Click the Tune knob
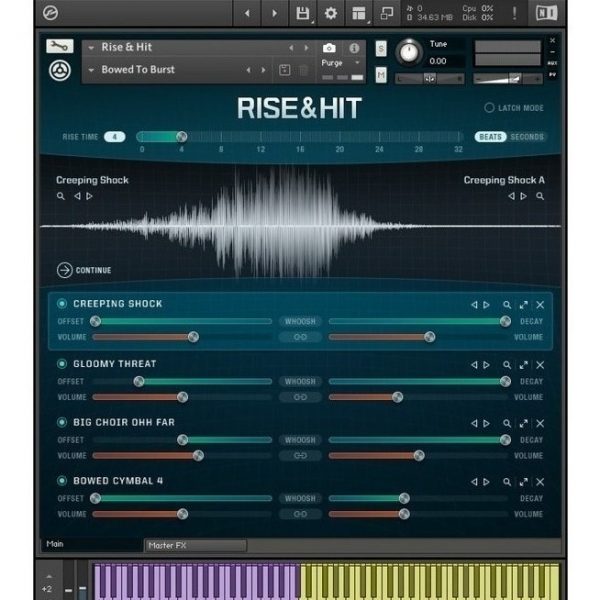The width and height of the screenshot is (600, 600). 409,52
